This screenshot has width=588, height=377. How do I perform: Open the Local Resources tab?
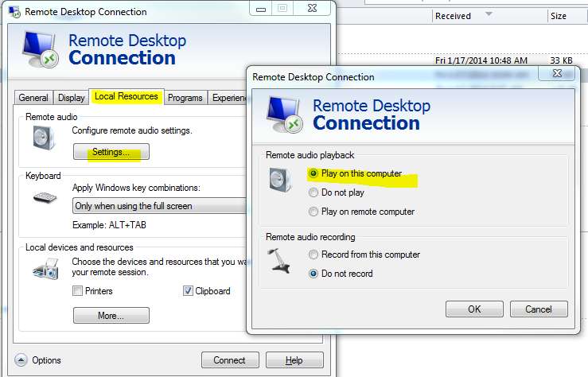coord(127,97)
